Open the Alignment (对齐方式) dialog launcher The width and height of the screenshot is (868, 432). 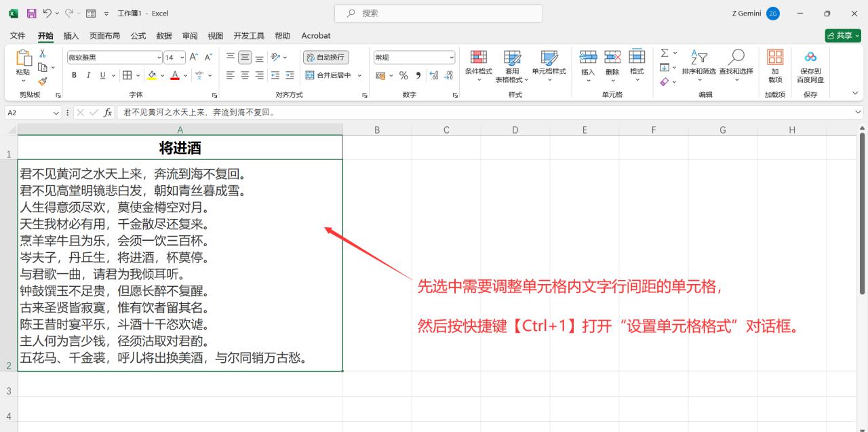click(x=364, y=95)
